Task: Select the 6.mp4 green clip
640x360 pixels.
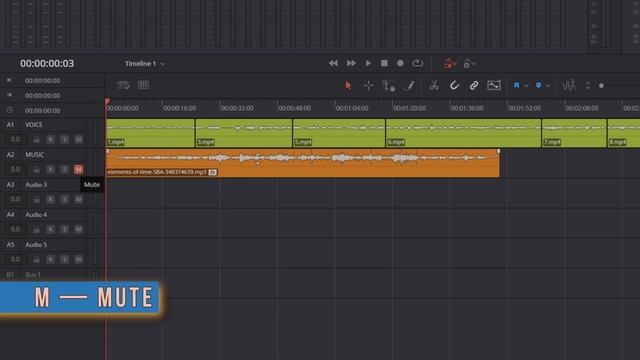Action: coord(464,133)
